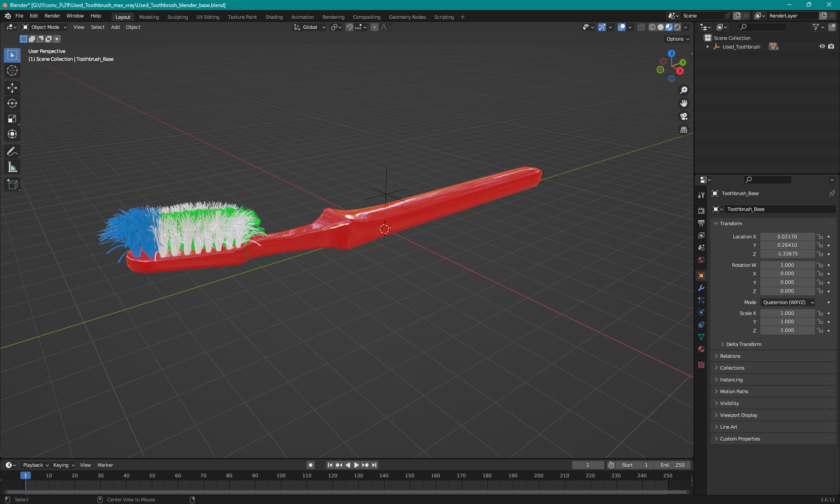Open the Particles properties tab

click(701, 300)
